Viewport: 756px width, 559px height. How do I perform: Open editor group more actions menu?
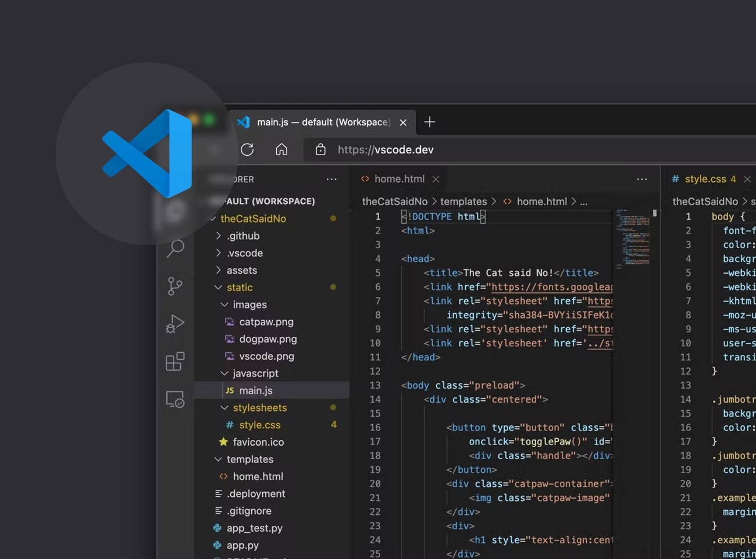(x=642, y=180)
